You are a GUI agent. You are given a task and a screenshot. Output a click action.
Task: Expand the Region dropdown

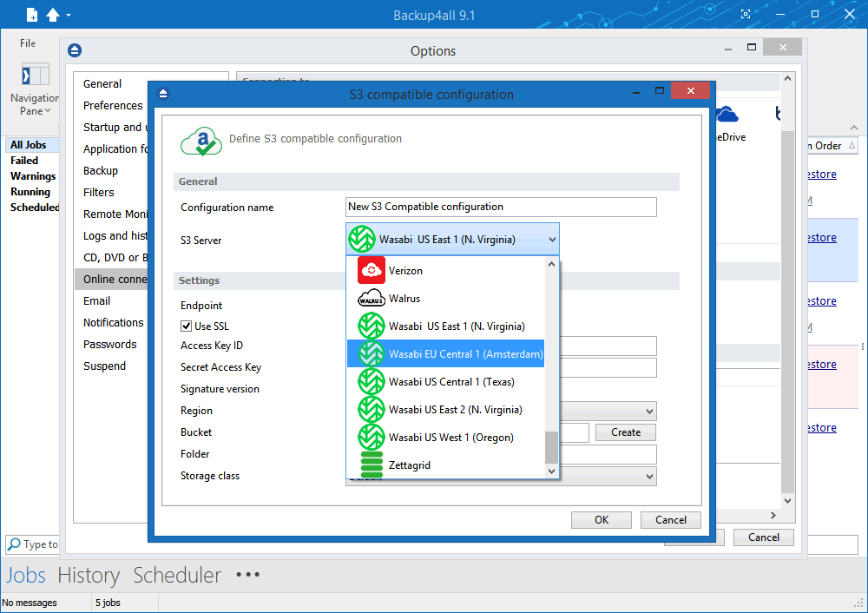pos(649,411)
